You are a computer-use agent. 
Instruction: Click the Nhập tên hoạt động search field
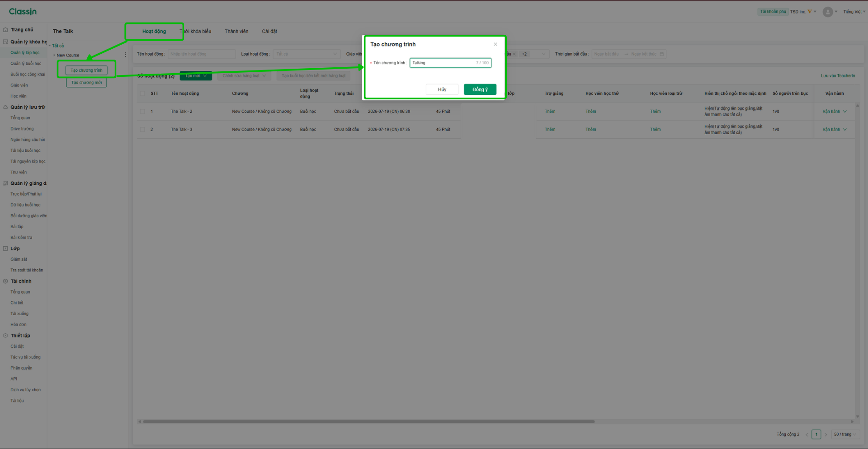pos(202,54)
